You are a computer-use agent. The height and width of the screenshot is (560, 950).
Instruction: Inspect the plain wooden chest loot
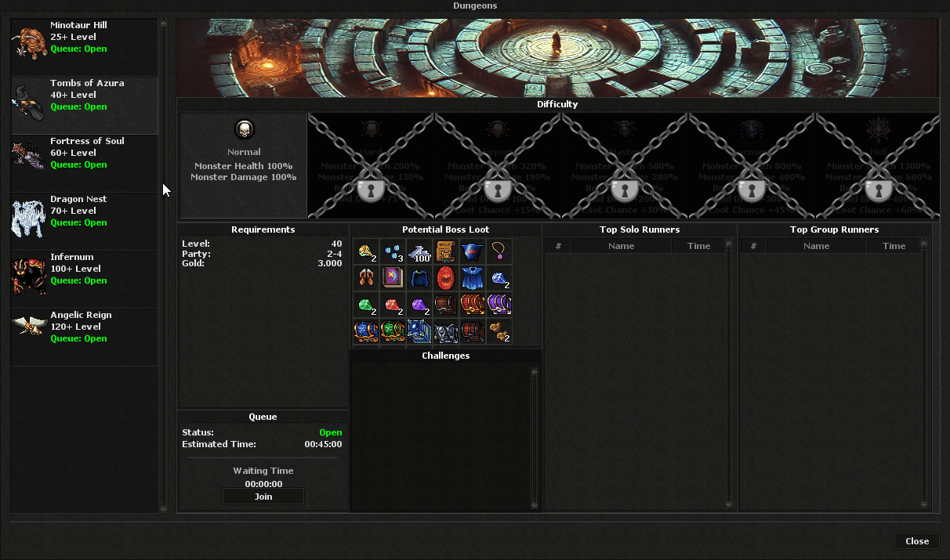[x=446, y=305]
